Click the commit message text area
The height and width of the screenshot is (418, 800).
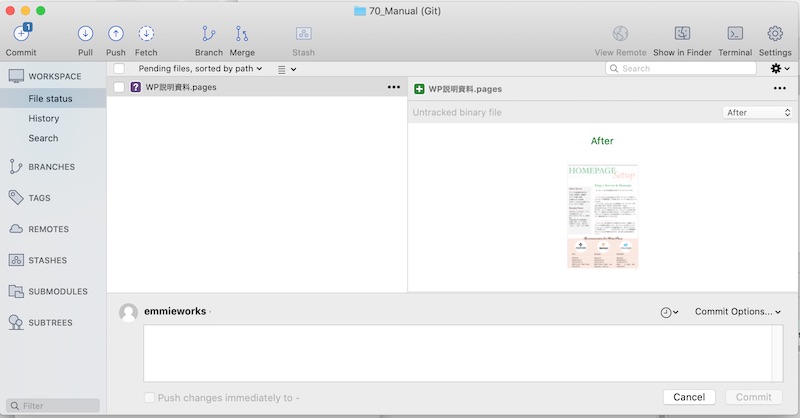pos(463,353)
